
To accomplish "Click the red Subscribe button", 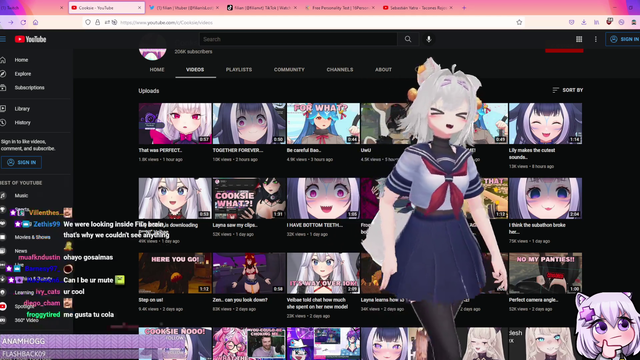I will tap(564, 51).
